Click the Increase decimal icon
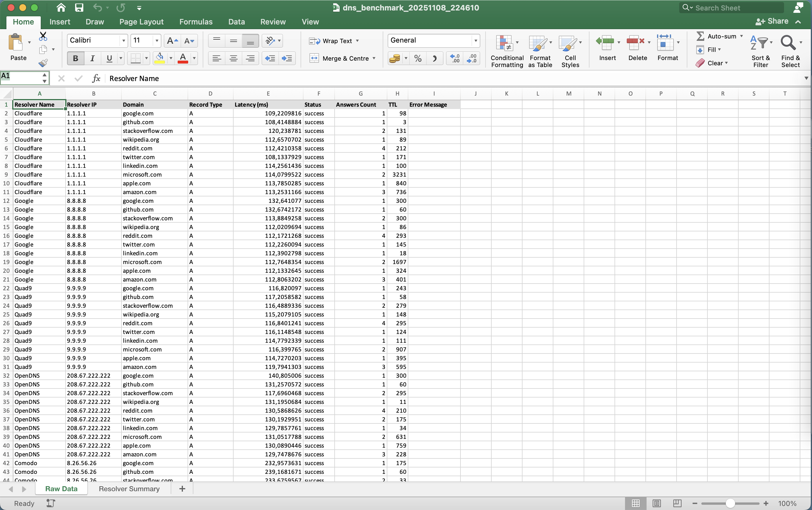Image resolution: width=812 pixels, height=510 pixels. pyautogui.click(x=455, y=58)
